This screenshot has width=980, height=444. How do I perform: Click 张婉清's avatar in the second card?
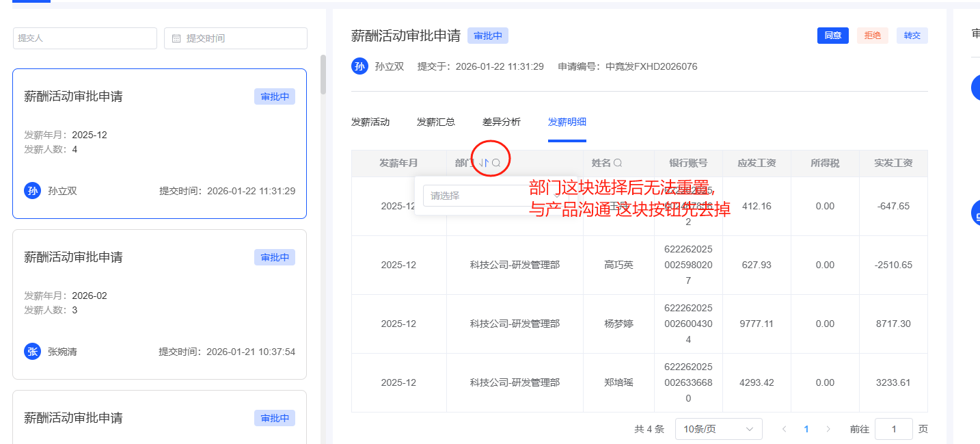click(x=32, y=352)
